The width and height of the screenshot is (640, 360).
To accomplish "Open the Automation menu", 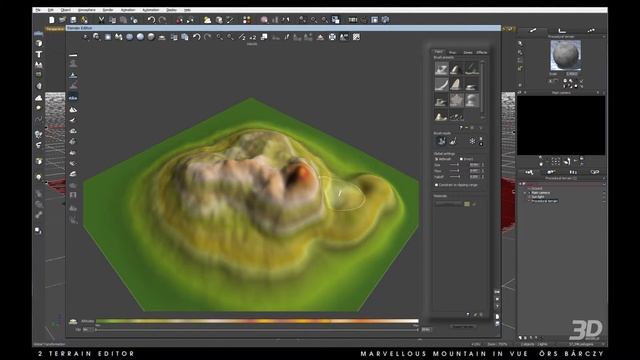I will click(151, 10).
